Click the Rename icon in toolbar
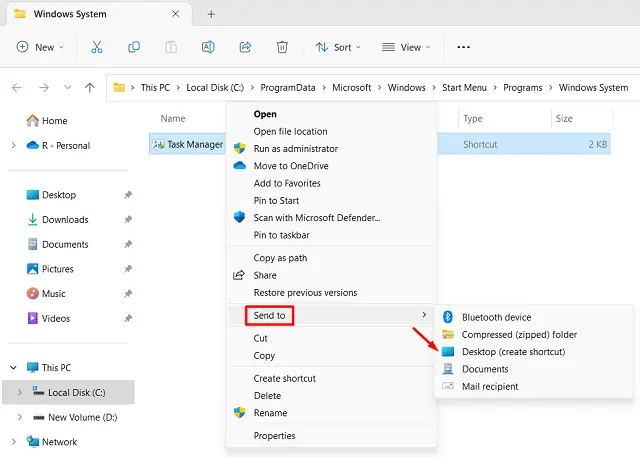This screenshot has height=457, width=640. [x=208, y=47]
